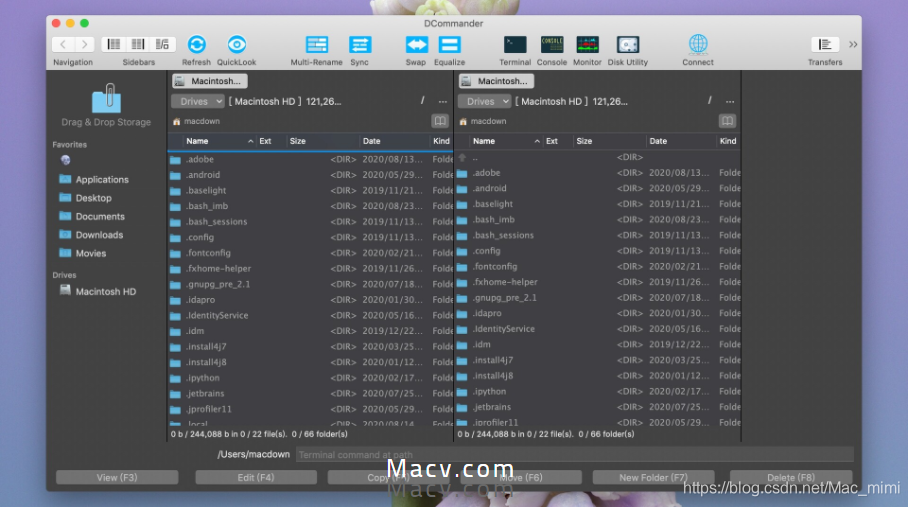Select .IdentityService folder in left panel

[310, 315]
